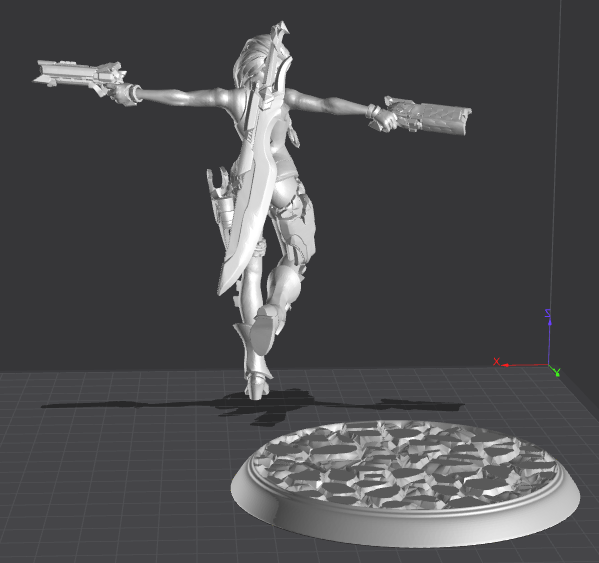This screenshot has height=563, width=599.
Task: Click the vertical build volume edge line
Action: 555,153
